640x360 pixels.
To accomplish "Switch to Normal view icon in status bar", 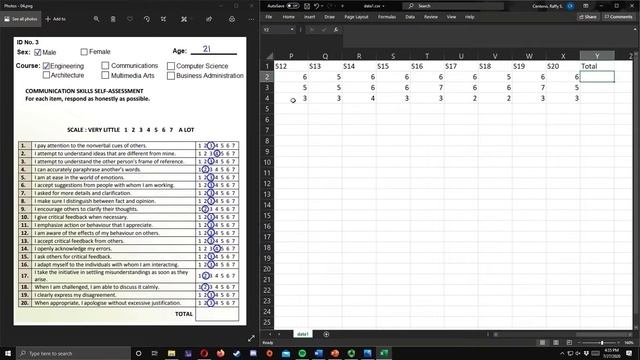I will click(542, 342).
